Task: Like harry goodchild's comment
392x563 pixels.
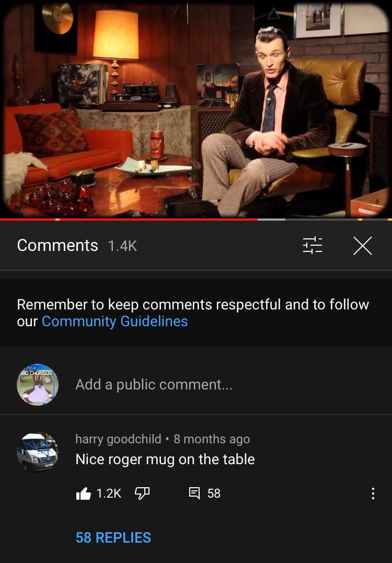Action: [x=84, y=493]
